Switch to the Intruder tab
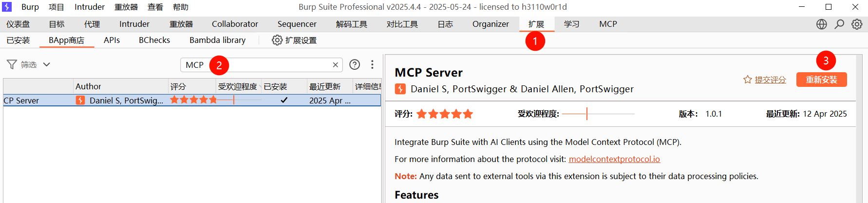The height and width of the screenshot is (203, 868). click(x=134, y=24)
